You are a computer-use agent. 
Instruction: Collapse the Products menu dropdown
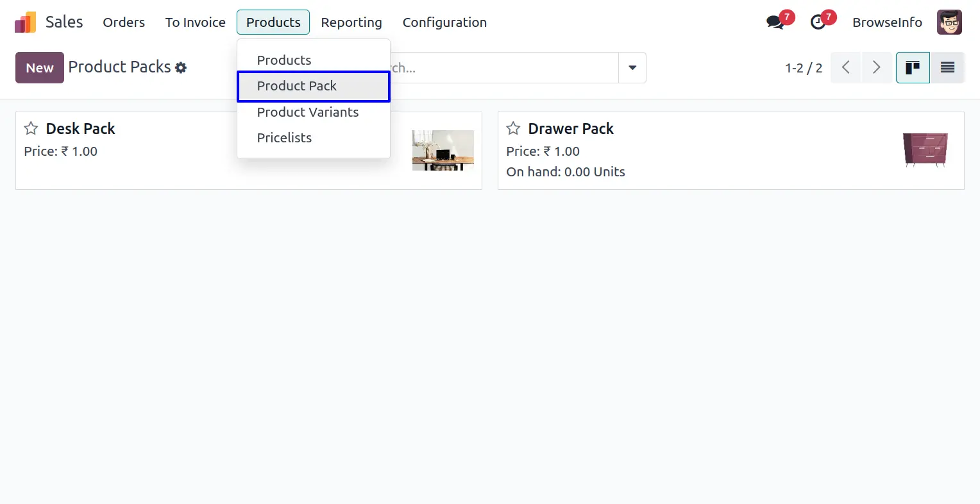pyautogui.click(x=273, y=22)
